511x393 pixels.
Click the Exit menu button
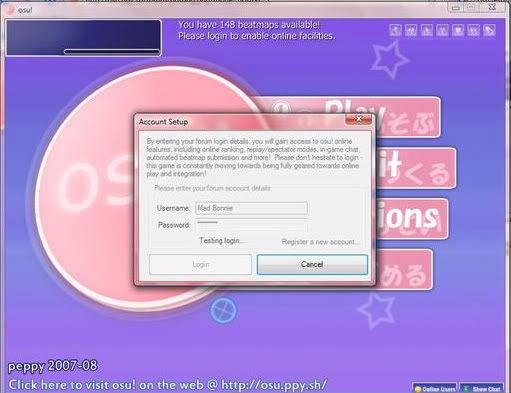click(404, 270)
